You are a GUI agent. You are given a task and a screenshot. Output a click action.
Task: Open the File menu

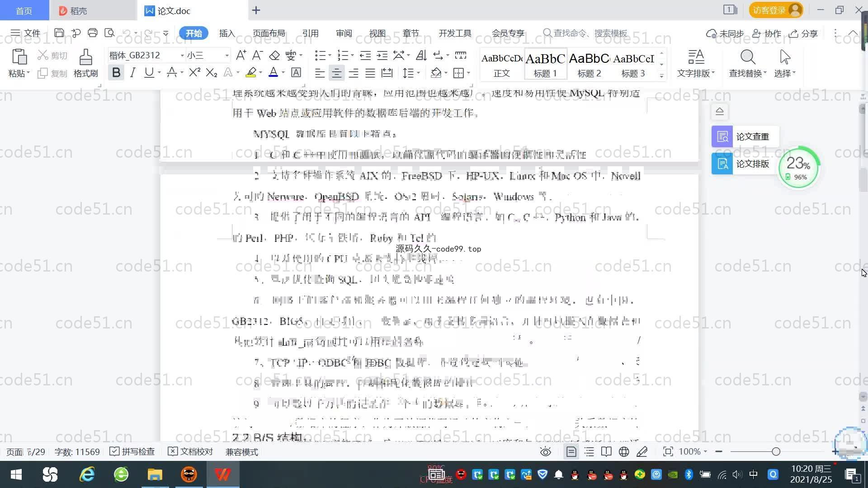(x=26, y=33)
